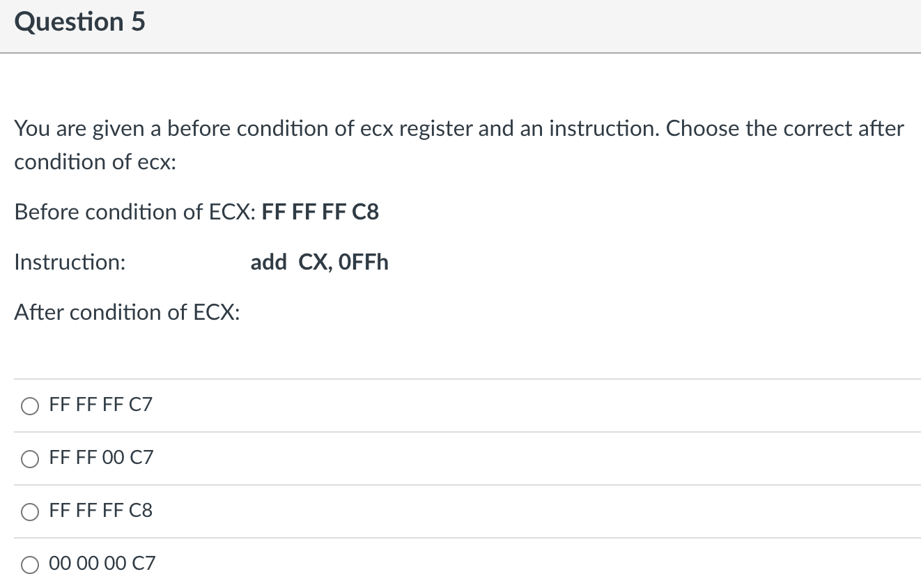Click the FF FF FF C8 answer text label
Image resolution: width=921 pixels, height=588 pixels.
(100, 511)
